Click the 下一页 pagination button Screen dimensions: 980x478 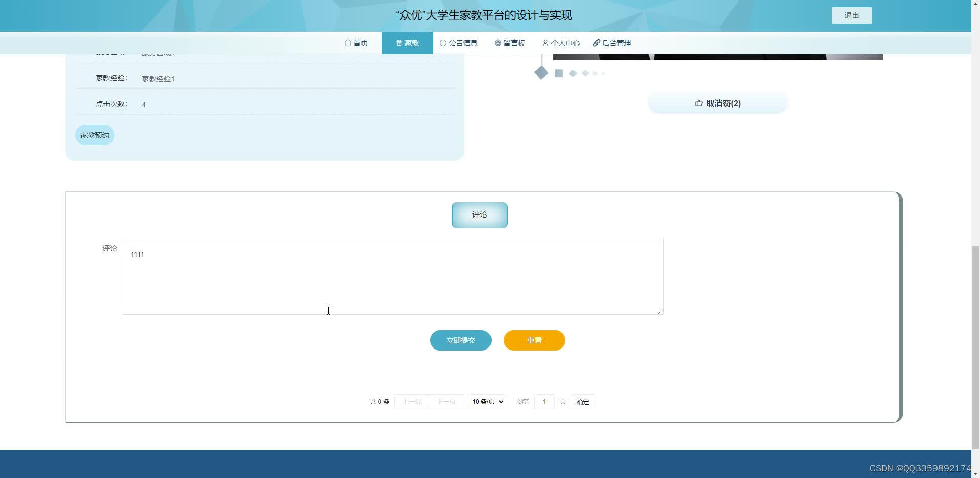(x=446, y=402)
